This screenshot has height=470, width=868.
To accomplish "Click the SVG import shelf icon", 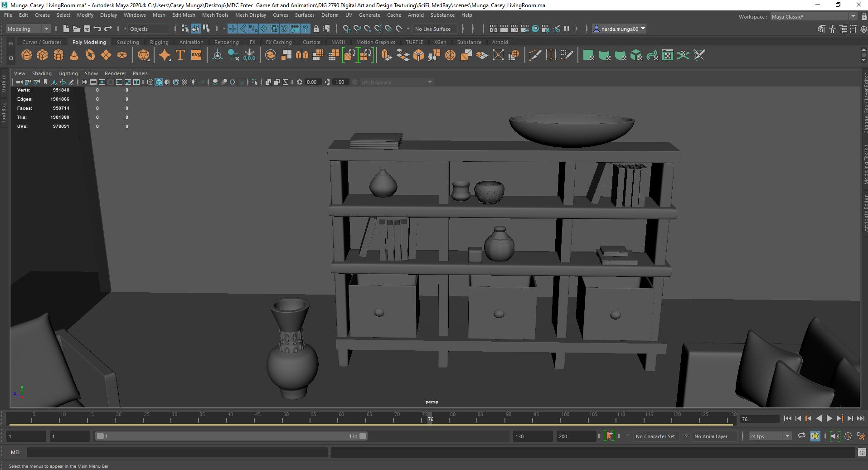I will [x=196, y=55].
